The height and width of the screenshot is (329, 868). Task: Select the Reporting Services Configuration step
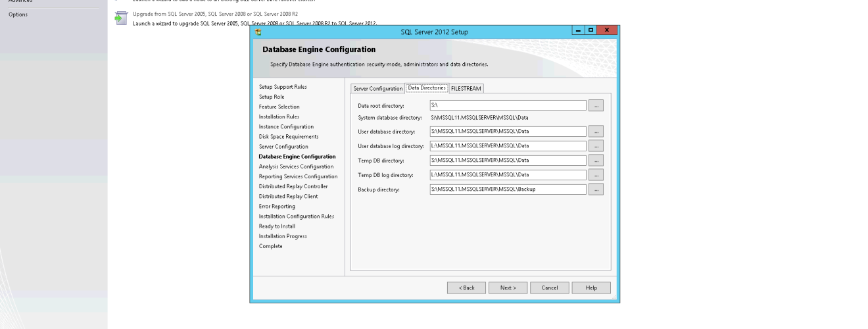(298, 176)
